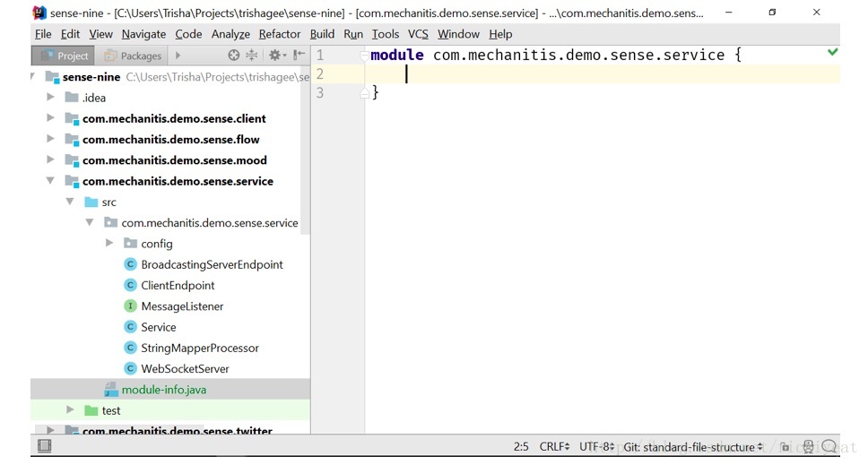
Task: Show more view tabs arrow
Action: 178,56
